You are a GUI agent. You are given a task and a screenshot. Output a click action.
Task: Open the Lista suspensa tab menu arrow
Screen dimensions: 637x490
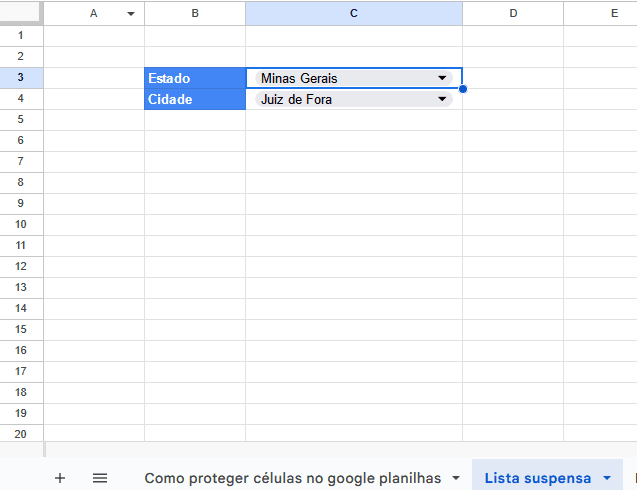pyautogui.click(x=606, y=478)
